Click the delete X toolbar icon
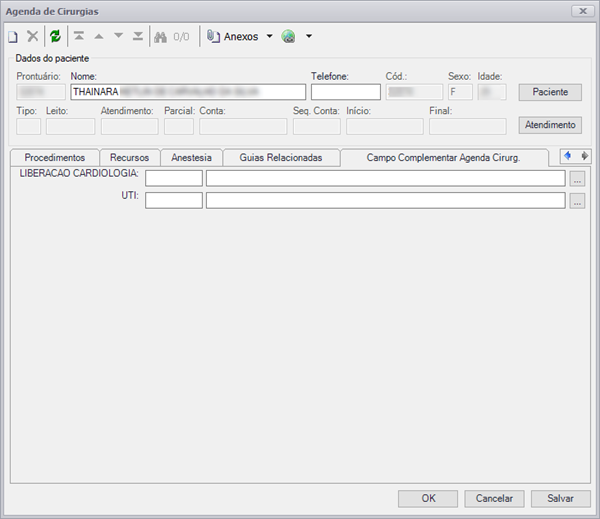The image size is (600, 519). coord(33,36)
